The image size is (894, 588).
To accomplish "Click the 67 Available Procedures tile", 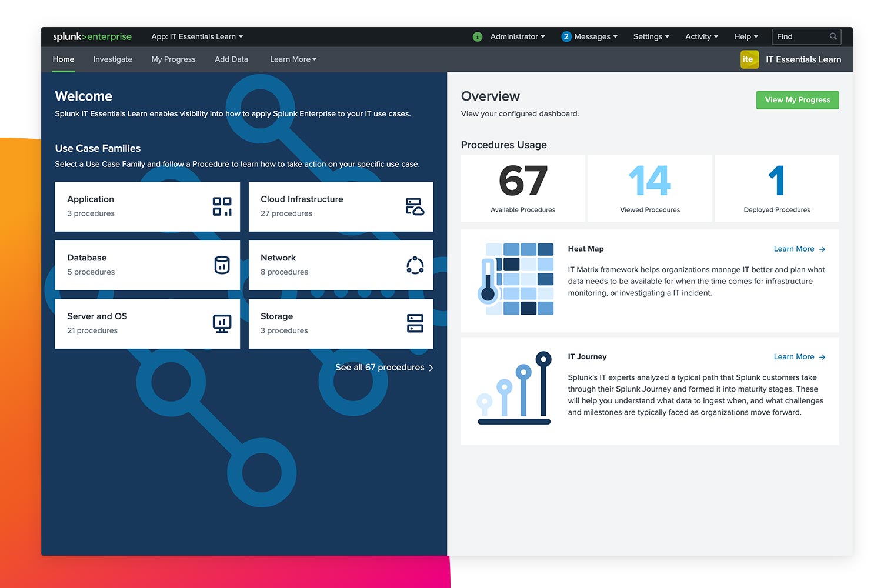I will (523, 188).
